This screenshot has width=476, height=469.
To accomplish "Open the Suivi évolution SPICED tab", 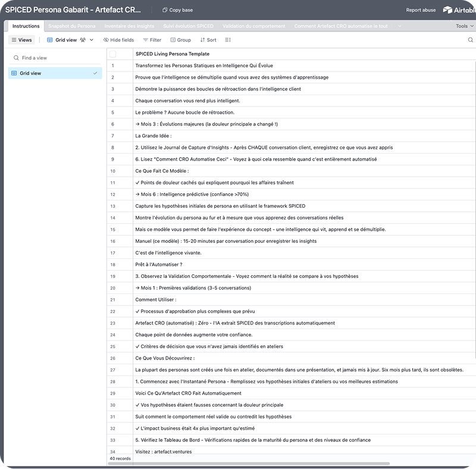I will point(188,26).
